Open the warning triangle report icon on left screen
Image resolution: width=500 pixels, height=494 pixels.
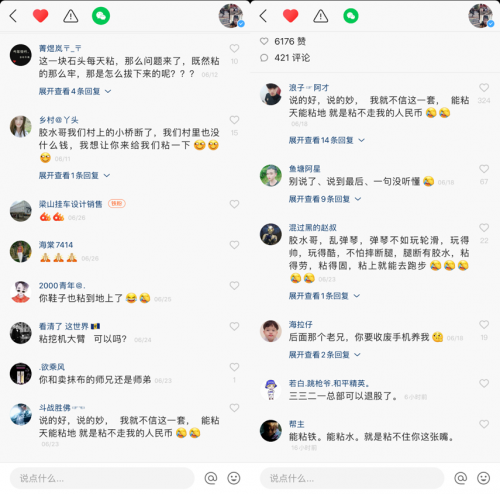click(x=71, y=16)
